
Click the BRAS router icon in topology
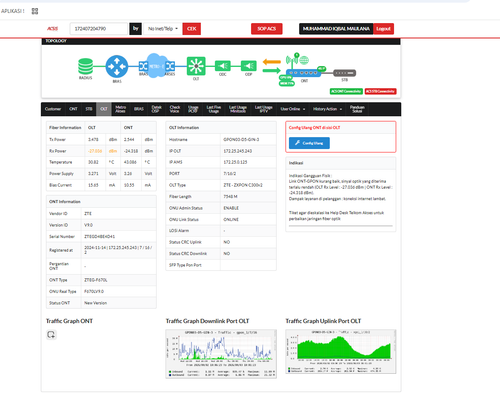click(x=117, y=66)
